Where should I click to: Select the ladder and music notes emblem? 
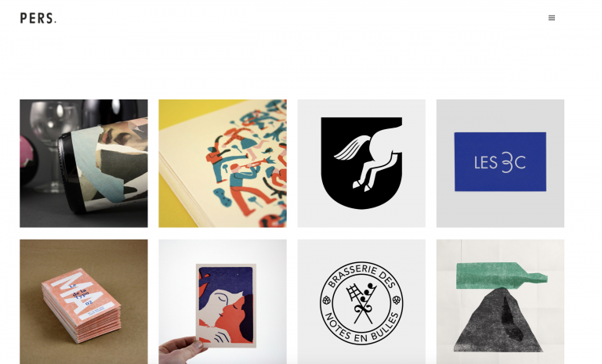pyautogui.click(x=361, y=303)
